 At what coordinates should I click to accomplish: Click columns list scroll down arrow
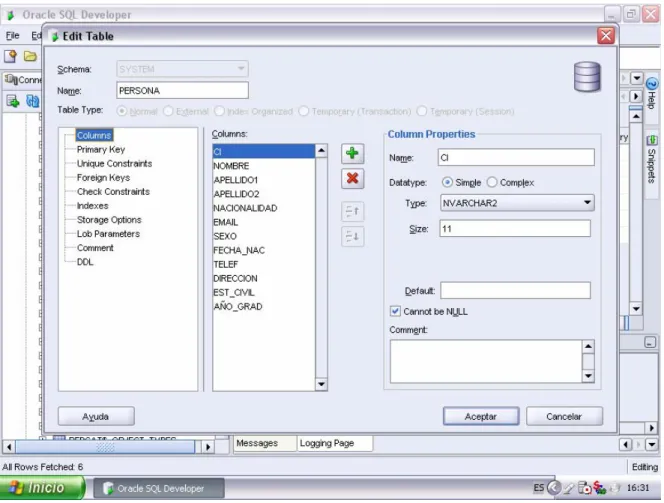[321, 384]
